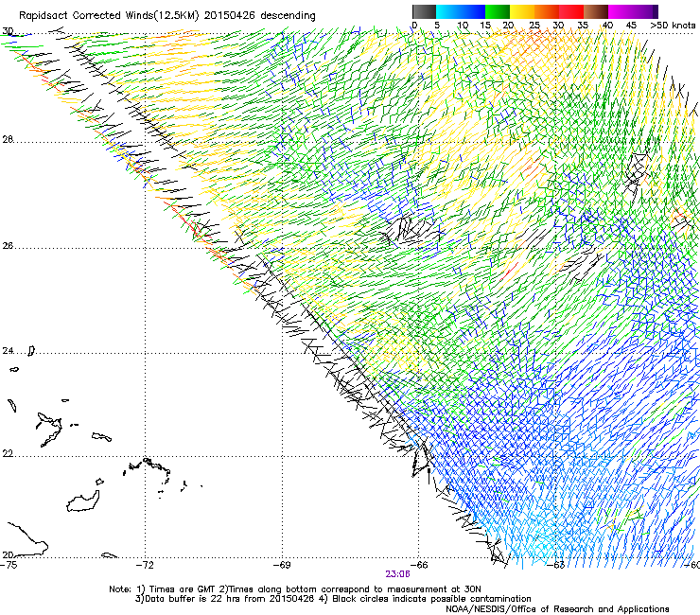Click the brown 35-40 knots legend swatch
Image resolution: width=700 pixels, height=615 pixels.
(x=596, y=11)
